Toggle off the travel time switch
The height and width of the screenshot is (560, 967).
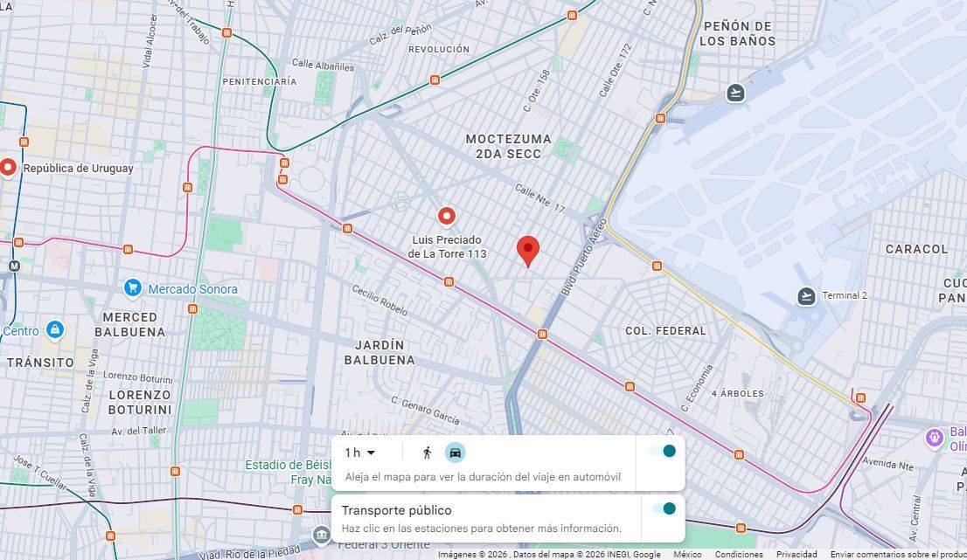pos(663,451)
